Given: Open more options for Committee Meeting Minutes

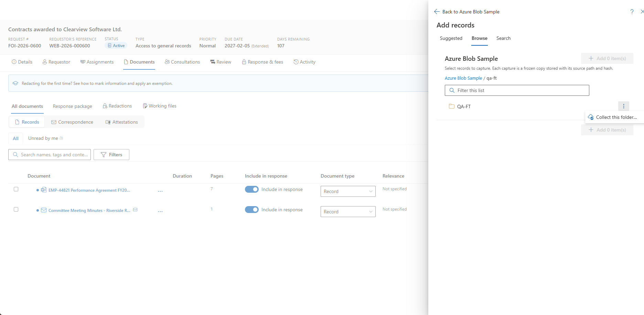Looking at the screenshot, I should (x=160, y=212).
